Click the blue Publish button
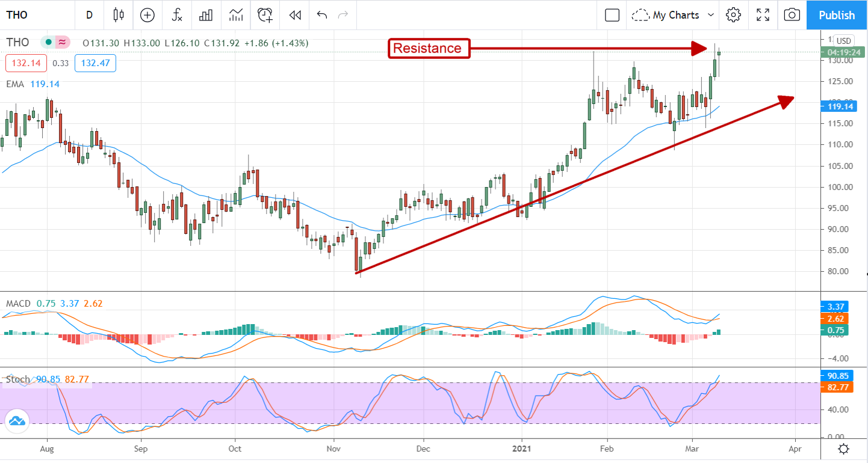The image size is (868, 463). [837, 15]
